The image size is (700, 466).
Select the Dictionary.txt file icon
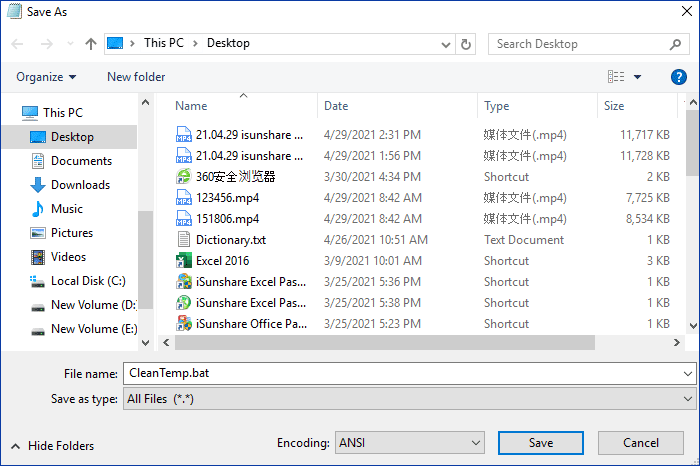pos(183,240)
